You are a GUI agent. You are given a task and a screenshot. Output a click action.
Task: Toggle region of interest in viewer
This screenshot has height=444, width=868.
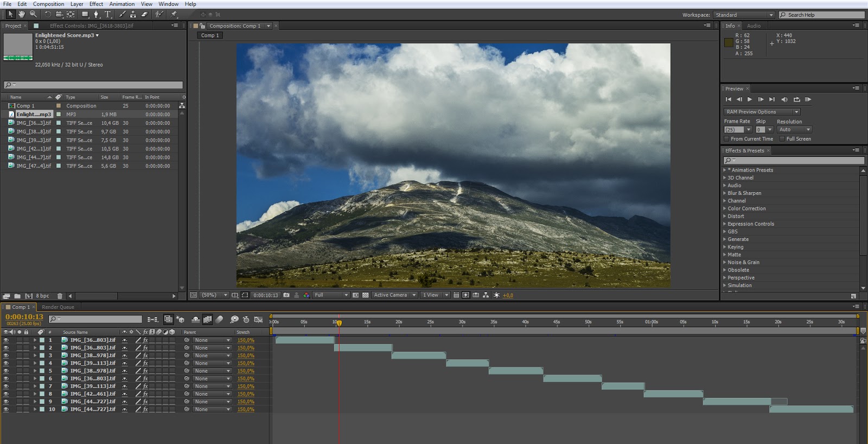[356, 295]
